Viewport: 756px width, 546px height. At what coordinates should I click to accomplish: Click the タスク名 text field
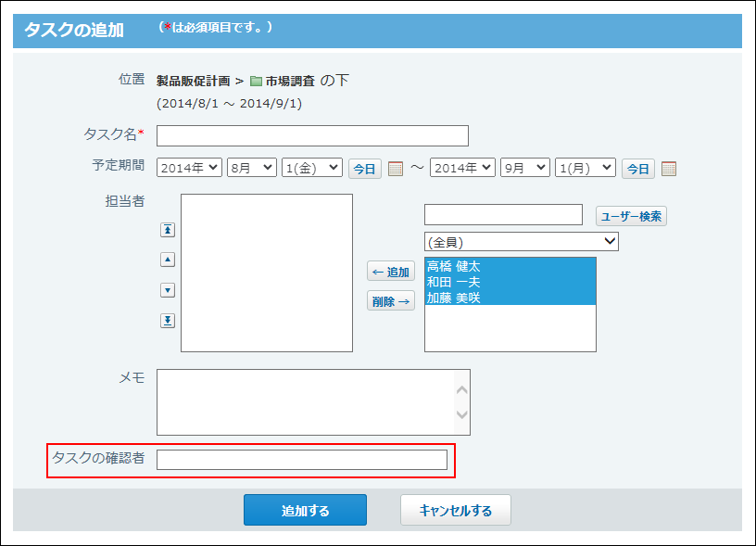click(x=312, y=136)
